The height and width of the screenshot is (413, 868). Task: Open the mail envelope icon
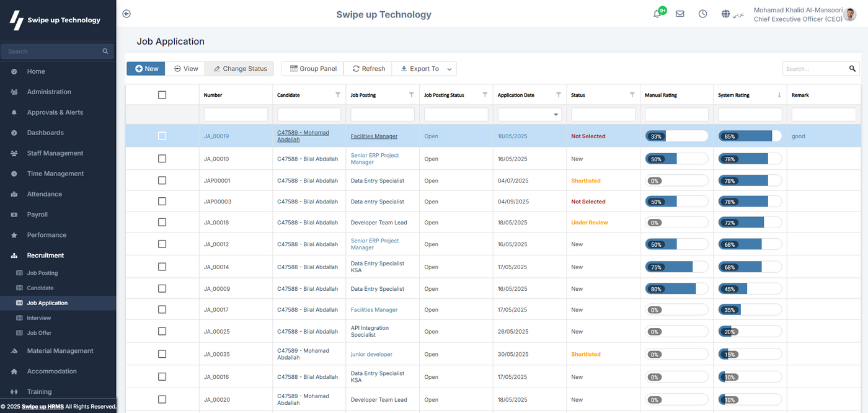tap(680, 14)
